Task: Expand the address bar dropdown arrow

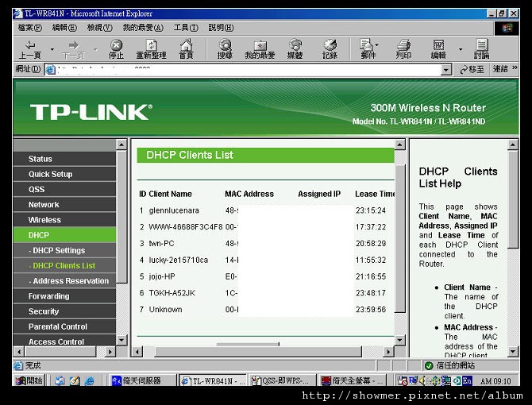Action: pos(445,70)
